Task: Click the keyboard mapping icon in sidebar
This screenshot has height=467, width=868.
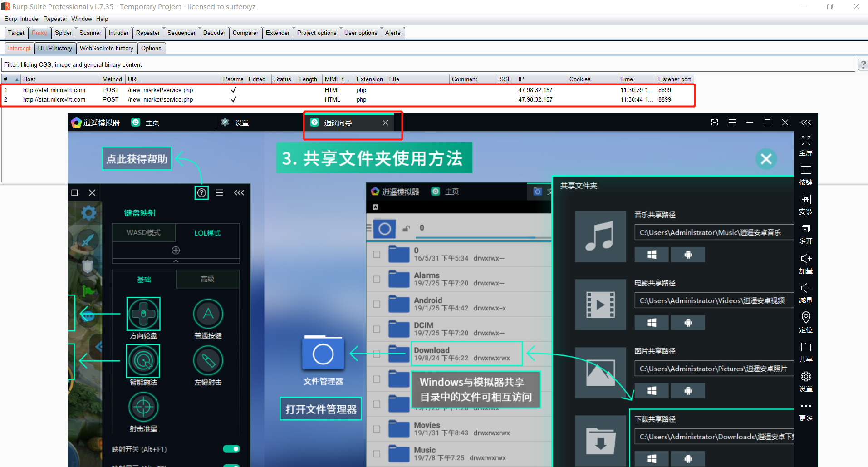Action: 805,171
